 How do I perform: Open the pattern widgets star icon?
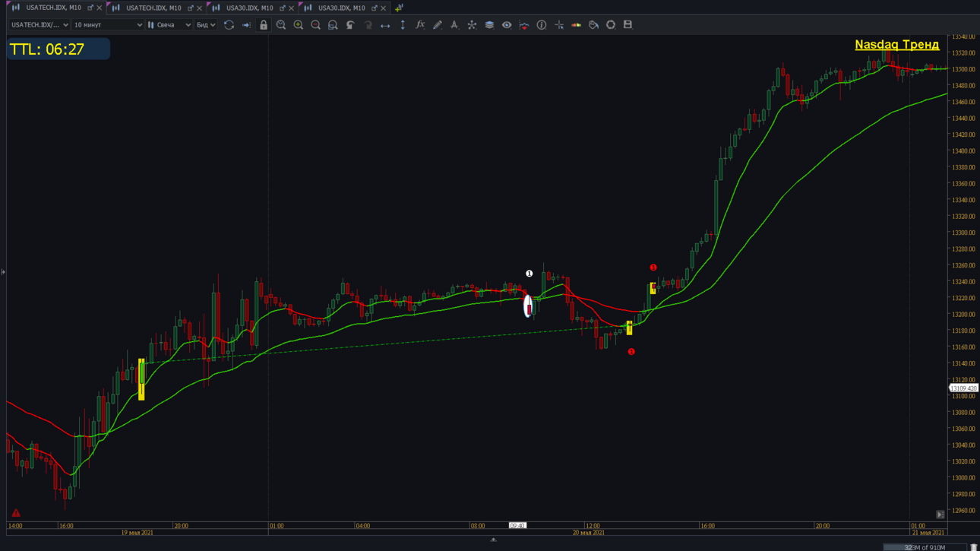pos(472,25)
